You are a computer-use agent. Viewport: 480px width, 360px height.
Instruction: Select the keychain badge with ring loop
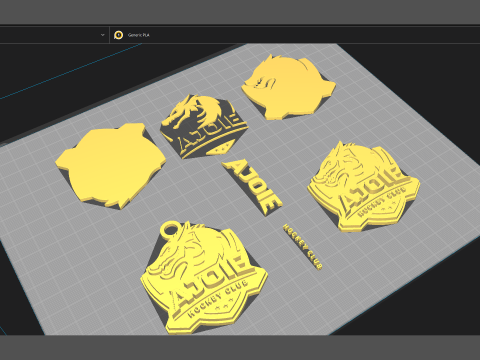(204, 278)
